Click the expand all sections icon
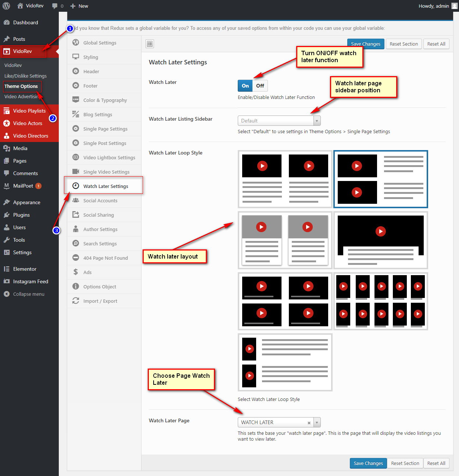The width and height of the screenshot is (459, 476). [150, 44]
